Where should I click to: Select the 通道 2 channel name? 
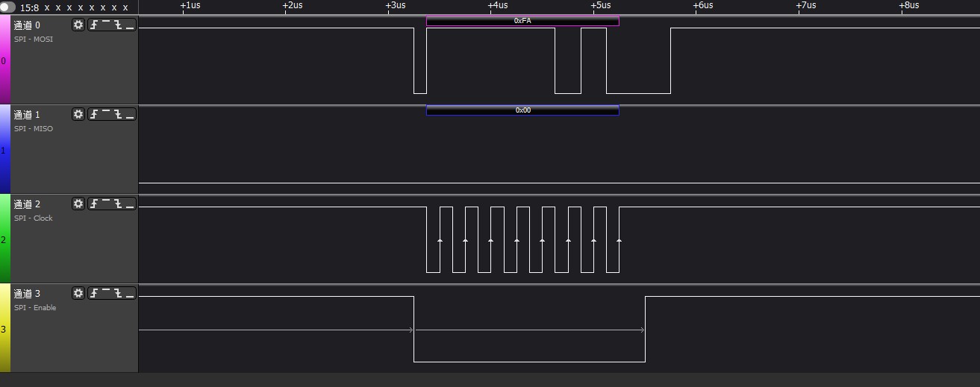27,204
